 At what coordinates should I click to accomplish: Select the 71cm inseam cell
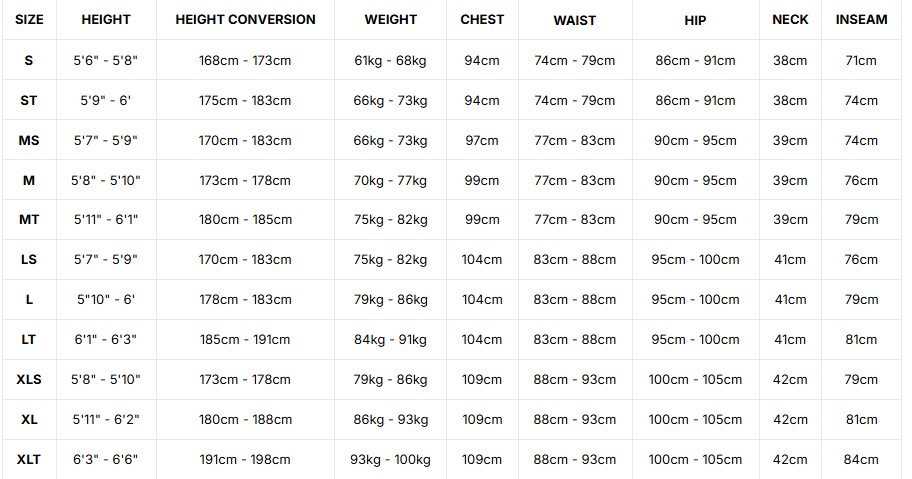[x=861, y=60]
